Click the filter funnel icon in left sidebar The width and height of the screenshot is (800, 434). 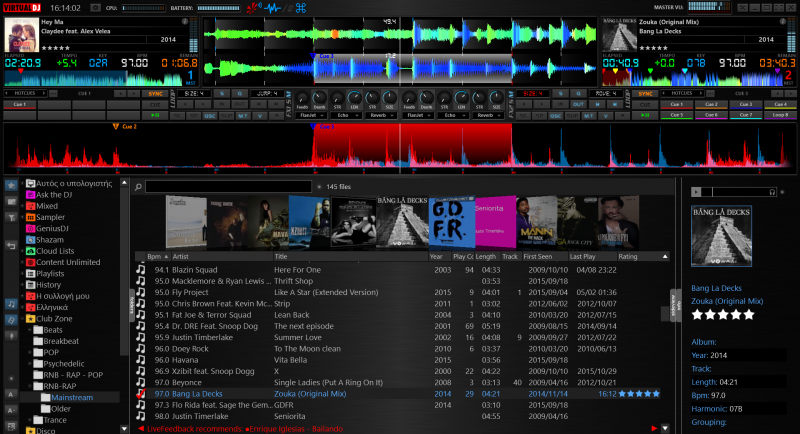point(11,218)
